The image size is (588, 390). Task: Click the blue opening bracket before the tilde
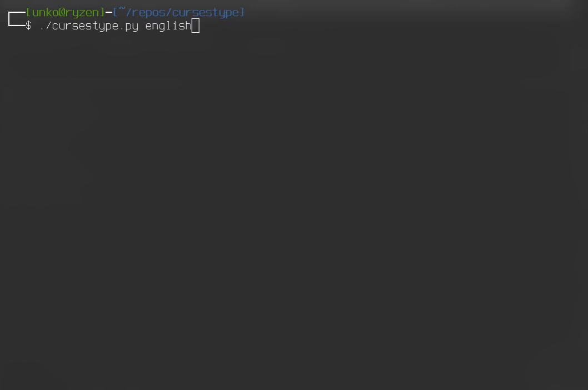115,12
